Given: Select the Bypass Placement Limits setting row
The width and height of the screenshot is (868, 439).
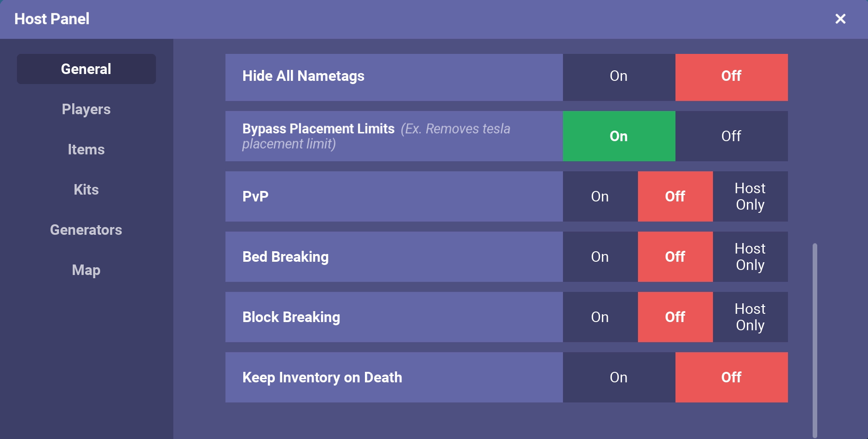Looking at the screenshot, I should (x=393, y=136).
